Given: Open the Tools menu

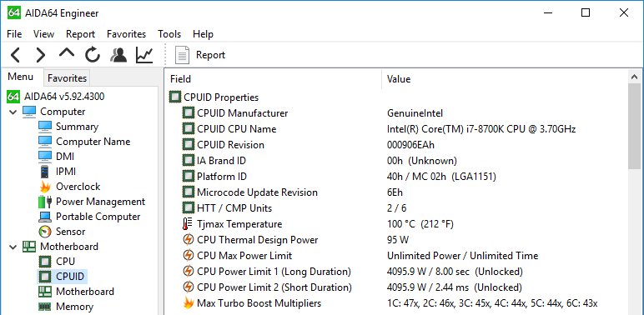Looking at the screenshot, I should [x=169, y=34].
